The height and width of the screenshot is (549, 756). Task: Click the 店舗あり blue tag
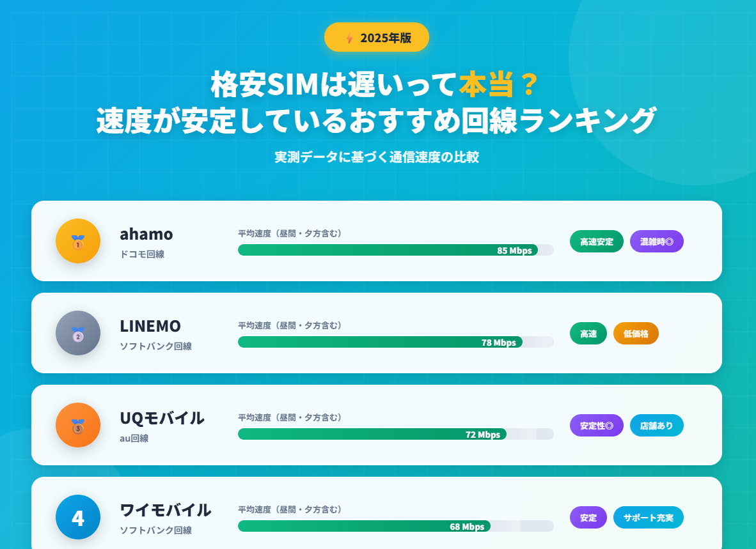[656, 426]
